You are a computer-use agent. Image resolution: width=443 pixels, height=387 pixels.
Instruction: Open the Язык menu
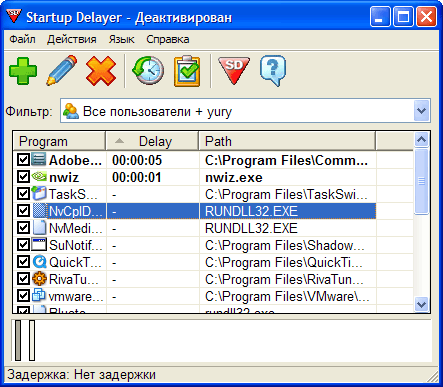tap(121, 39)
